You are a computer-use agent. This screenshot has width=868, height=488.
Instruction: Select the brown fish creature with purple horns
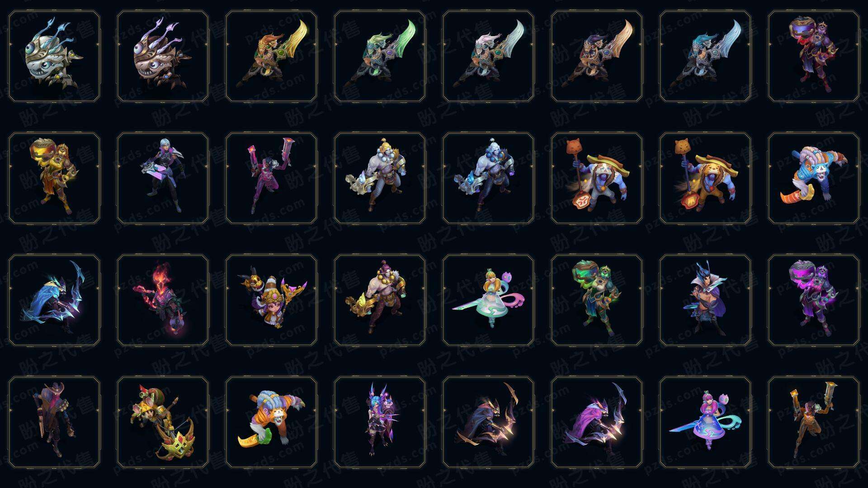[x=163, y=56]
